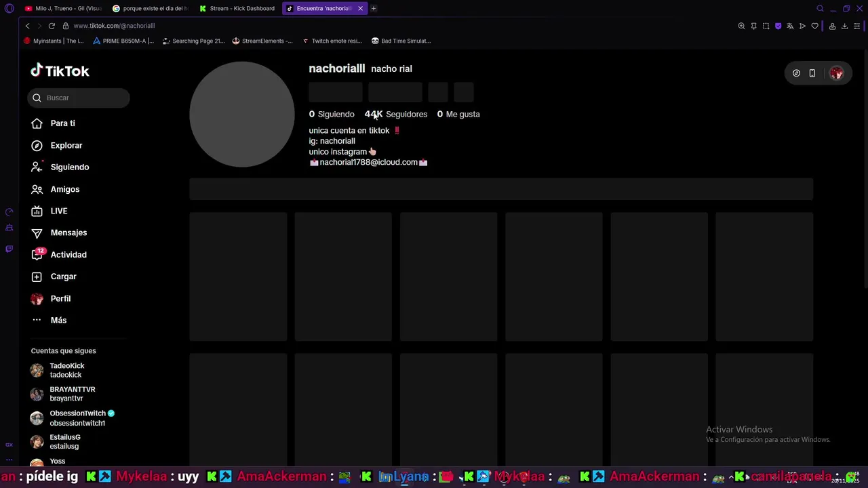Reload the current page
The image size is (868, 488).
51,26
